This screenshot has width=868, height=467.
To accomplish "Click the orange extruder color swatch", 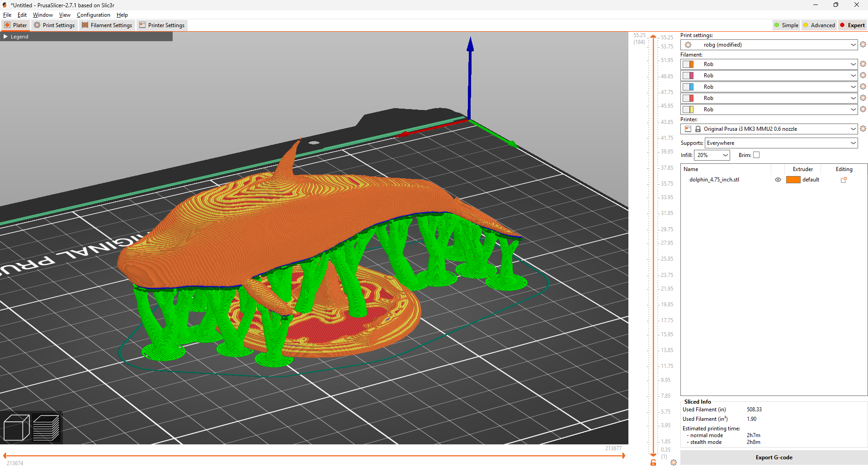I will (793, 180).
